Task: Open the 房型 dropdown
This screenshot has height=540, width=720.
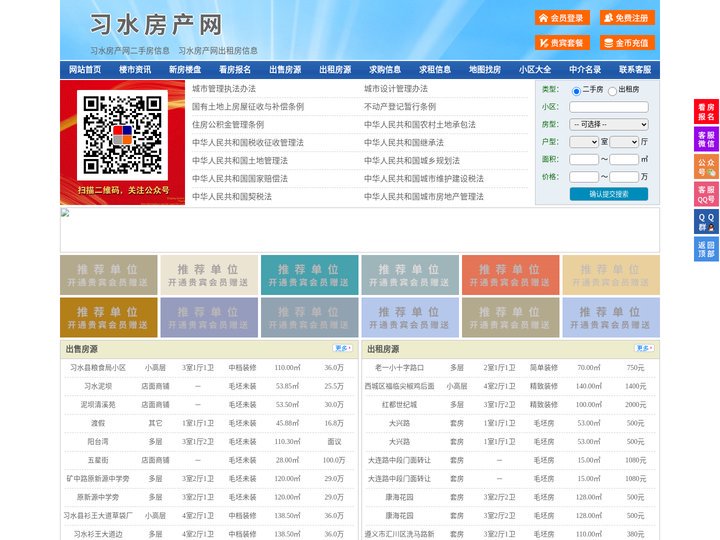Action: point(609,124)
